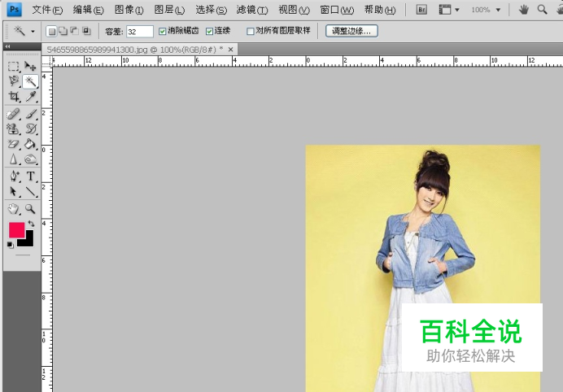Choose New Selection mode
Viewport: 563px width, 392px height.
pos(52,32)
